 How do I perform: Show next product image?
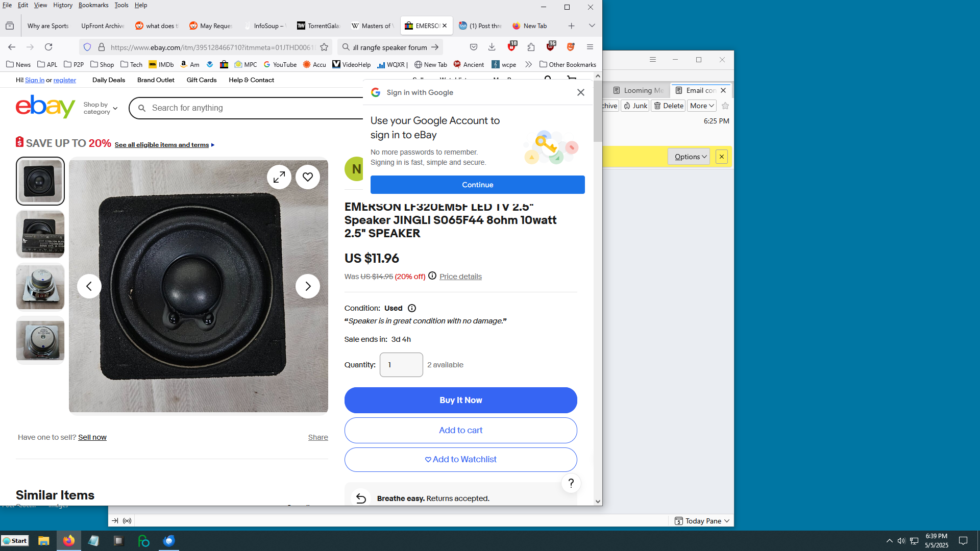[x=308, y=286]
